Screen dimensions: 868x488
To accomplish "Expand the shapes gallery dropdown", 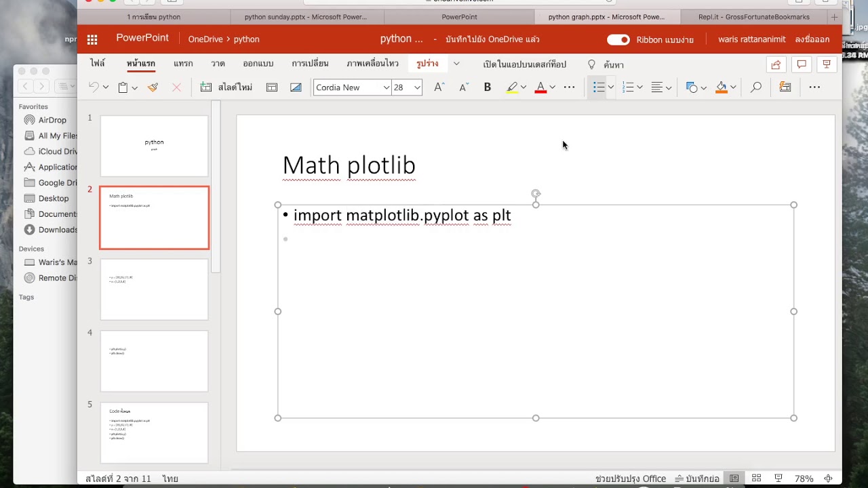I will (x=703, y=87).
